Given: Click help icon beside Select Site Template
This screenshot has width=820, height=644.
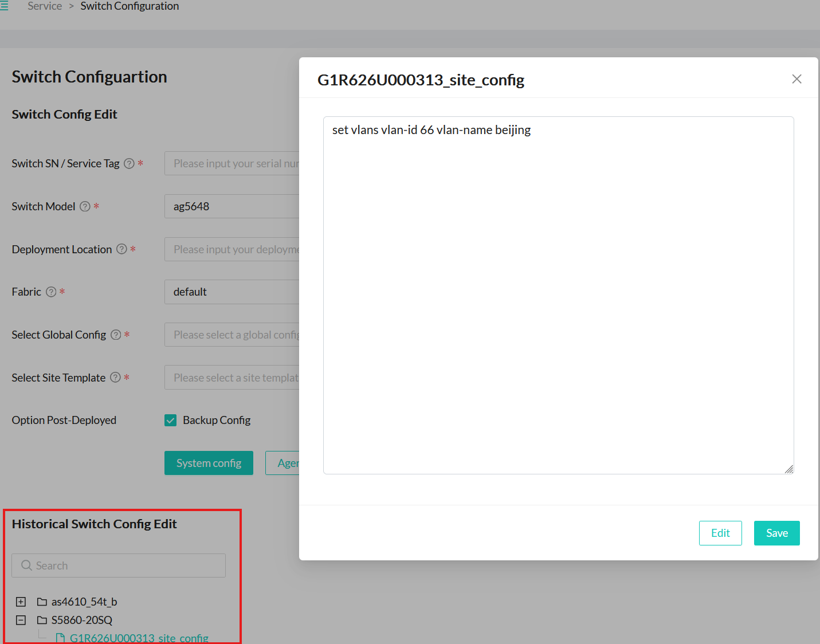Looking at the screenshot, I should coord(115,378).
